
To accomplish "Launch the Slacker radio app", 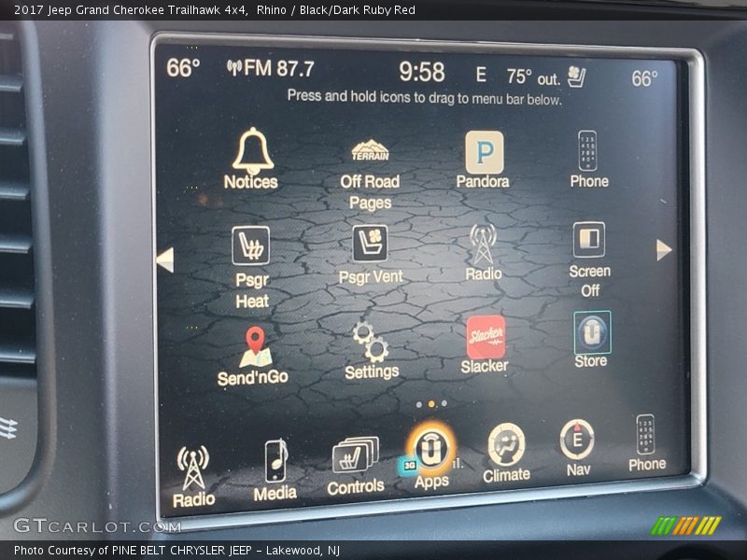I will point(485,343).
